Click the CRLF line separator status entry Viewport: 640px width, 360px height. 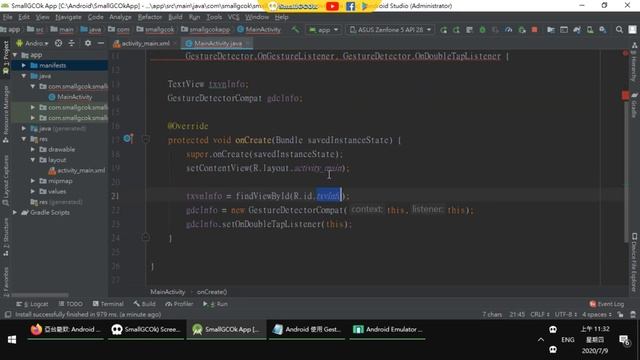540,315
